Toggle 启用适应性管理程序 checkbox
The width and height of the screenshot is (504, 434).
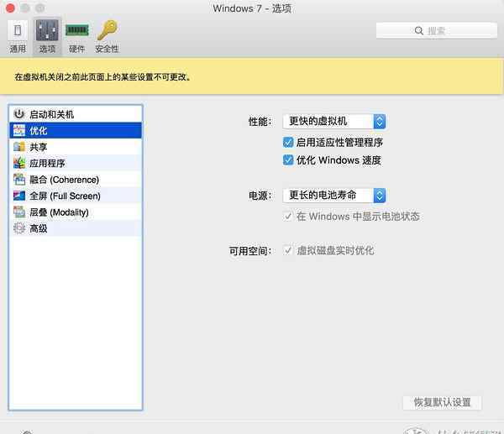click(x=288, y=142)
